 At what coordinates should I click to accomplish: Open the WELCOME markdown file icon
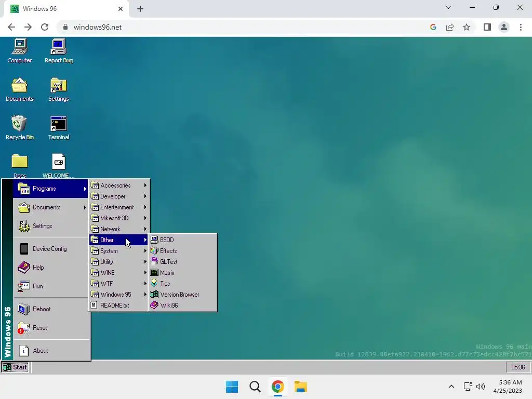coord(58,166)
